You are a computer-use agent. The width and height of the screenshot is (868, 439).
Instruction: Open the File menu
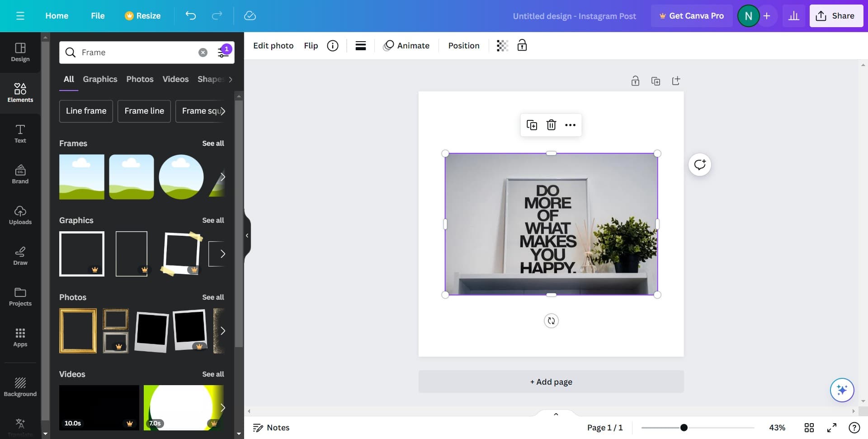tap(98, 16)
